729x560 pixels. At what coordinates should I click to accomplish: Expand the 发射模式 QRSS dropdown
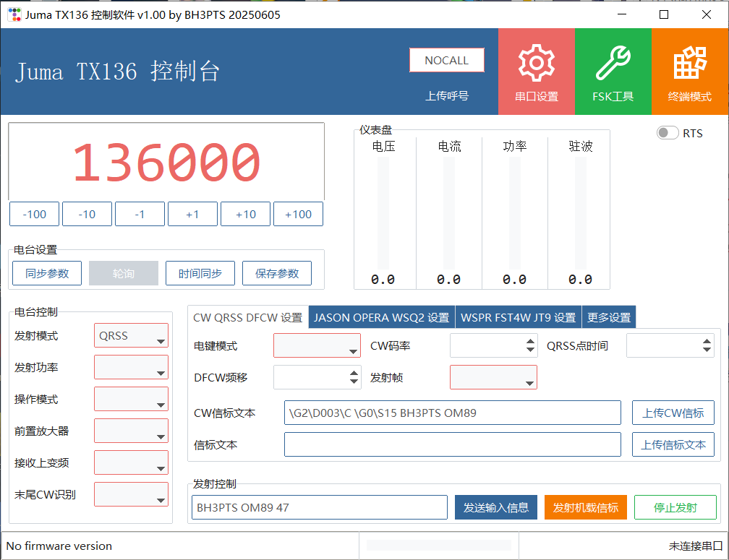(x=131, y=336)
